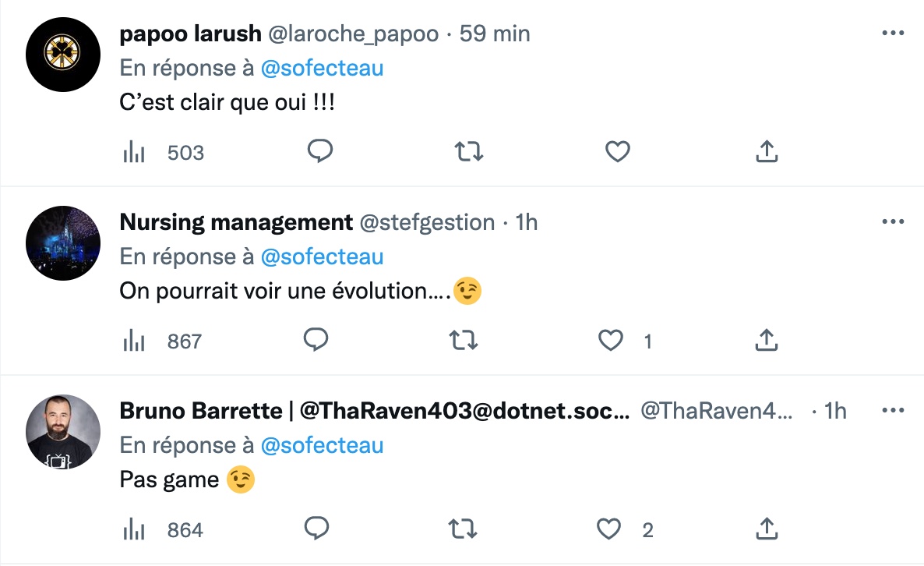Open more options for papoo larush's tweet
Screen dimensions: 924x566
pos(892,34)
